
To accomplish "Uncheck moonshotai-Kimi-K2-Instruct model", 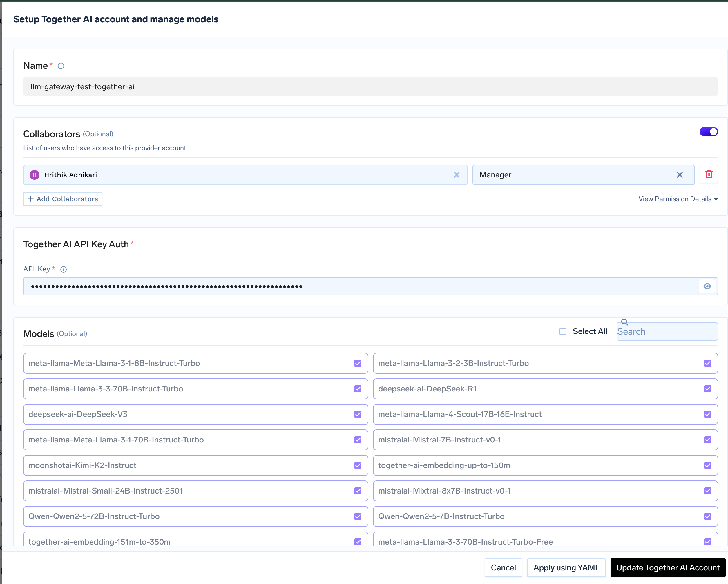I will pos(358,465).
